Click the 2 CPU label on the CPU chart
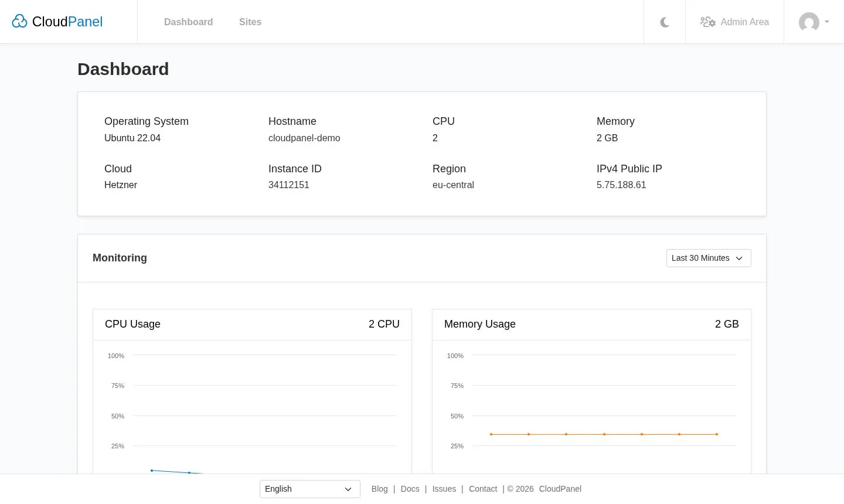The width and height of the screenshot is (844, 504). (384, 324)
